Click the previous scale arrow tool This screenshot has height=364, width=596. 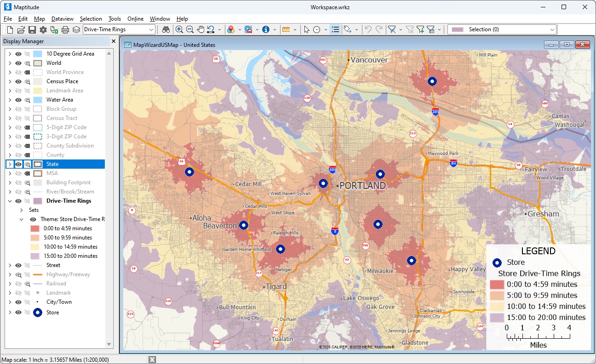click(211, 29)
